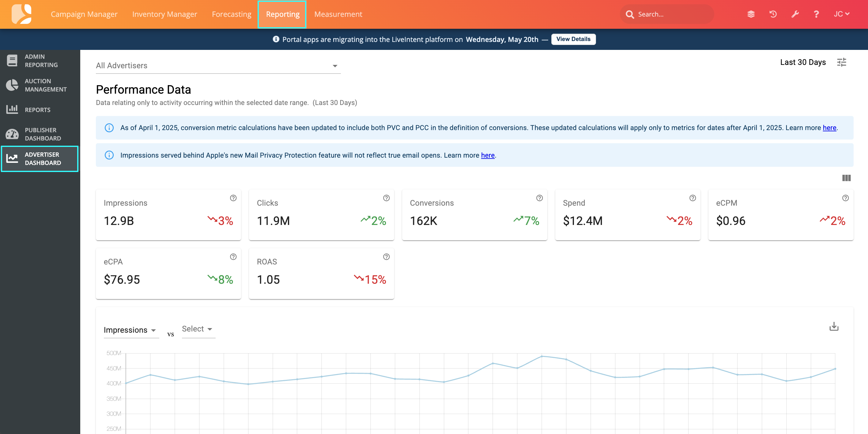
Task: Open the Campaign Manager tab
Action: (84, 14)
